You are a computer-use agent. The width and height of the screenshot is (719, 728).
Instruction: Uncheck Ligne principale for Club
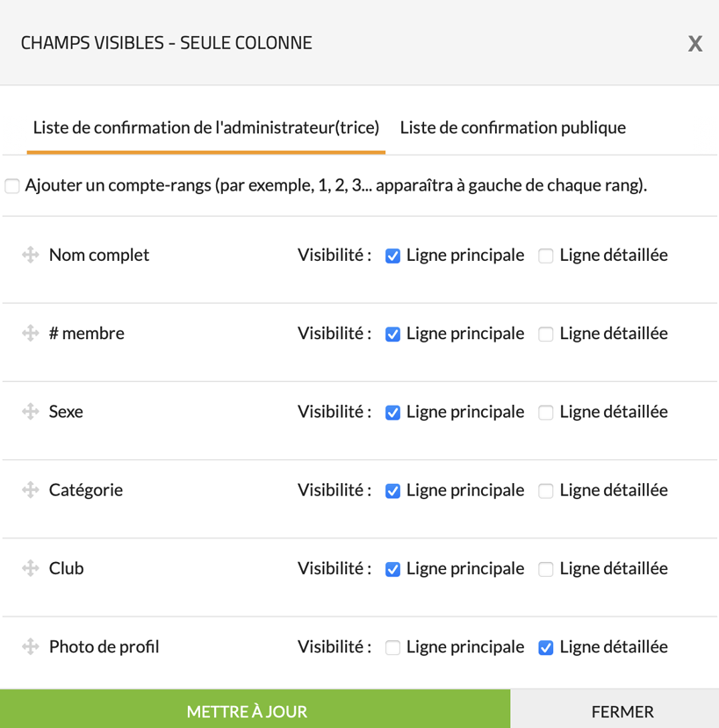[x=393, y=569]
